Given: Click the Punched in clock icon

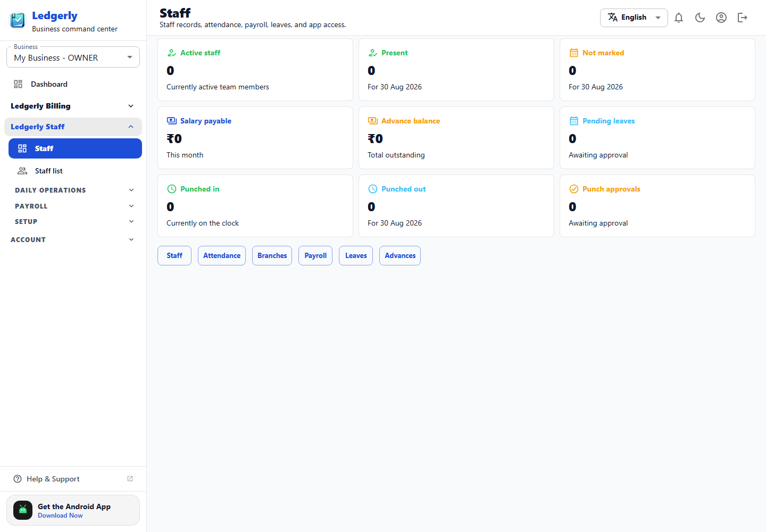Looking at the screenshot, I should click(x=172, y=189).
